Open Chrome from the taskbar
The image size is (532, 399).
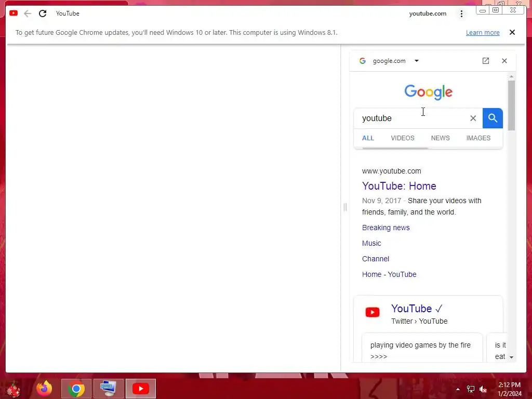tap(76, 389)
